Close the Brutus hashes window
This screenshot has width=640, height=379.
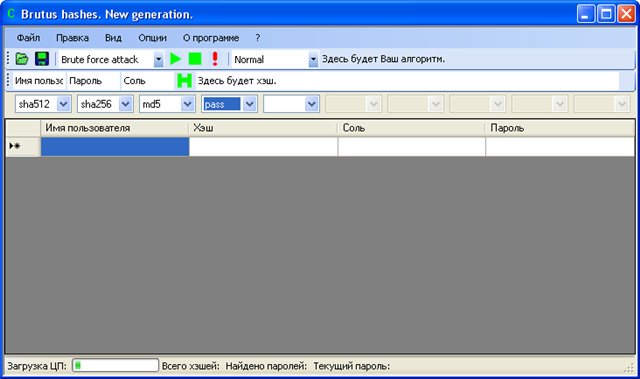(x=626, y=14)
